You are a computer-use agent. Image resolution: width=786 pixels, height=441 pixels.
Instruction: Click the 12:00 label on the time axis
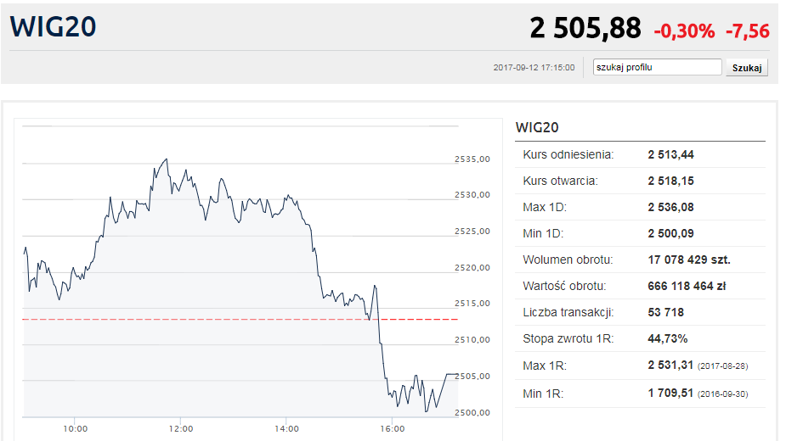[180, 429]
